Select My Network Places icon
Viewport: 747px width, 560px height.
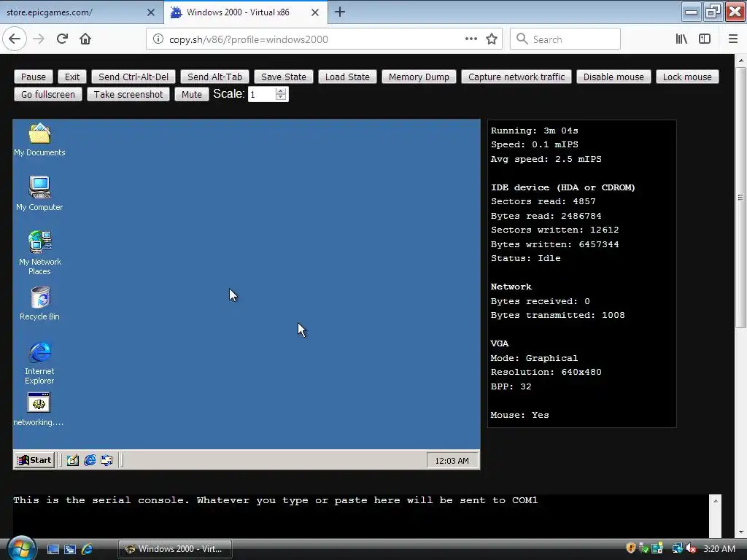tap(40, 253)
